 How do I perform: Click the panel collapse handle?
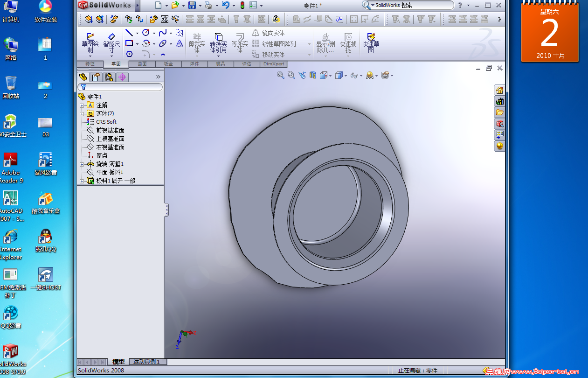(x=166, y=210)
